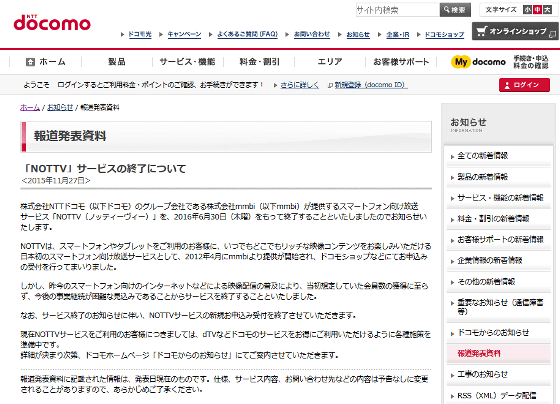Click the site search input field

click(398, 10)
